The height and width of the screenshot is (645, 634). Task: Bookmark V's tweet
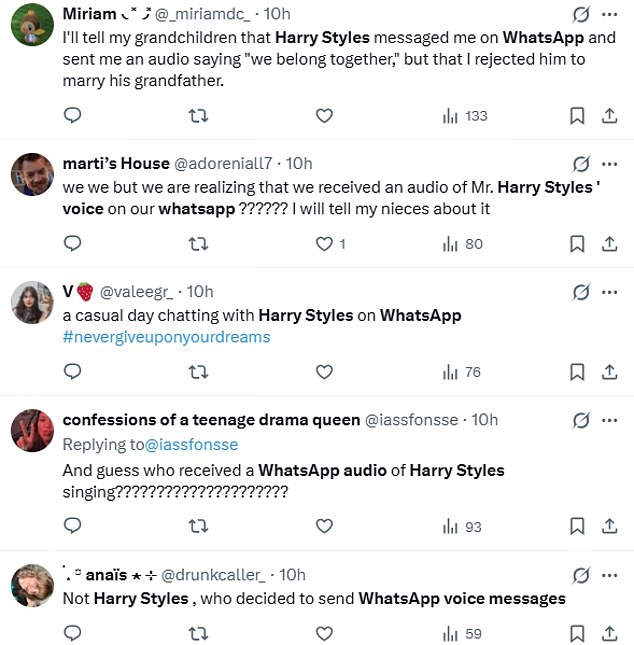[577, 372]
